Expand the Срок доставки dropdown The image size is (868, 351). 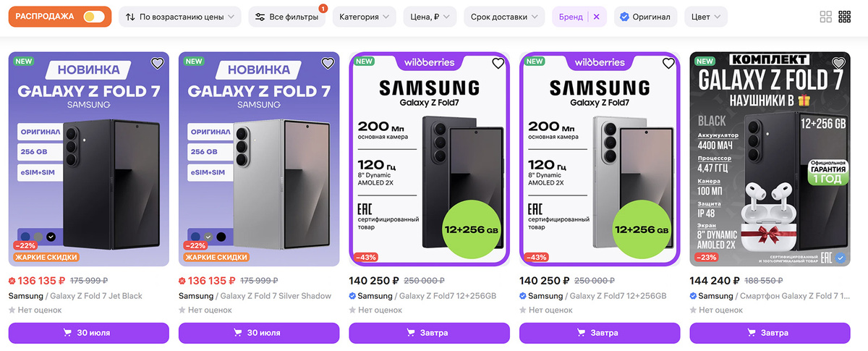tap(504, 17)
